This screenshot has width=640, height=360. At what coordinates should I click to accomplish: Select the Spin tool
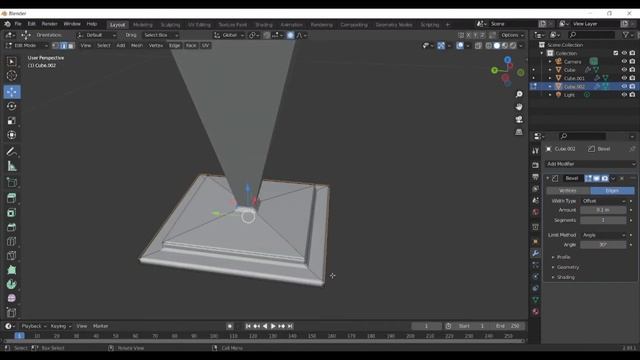coord(12,284)
